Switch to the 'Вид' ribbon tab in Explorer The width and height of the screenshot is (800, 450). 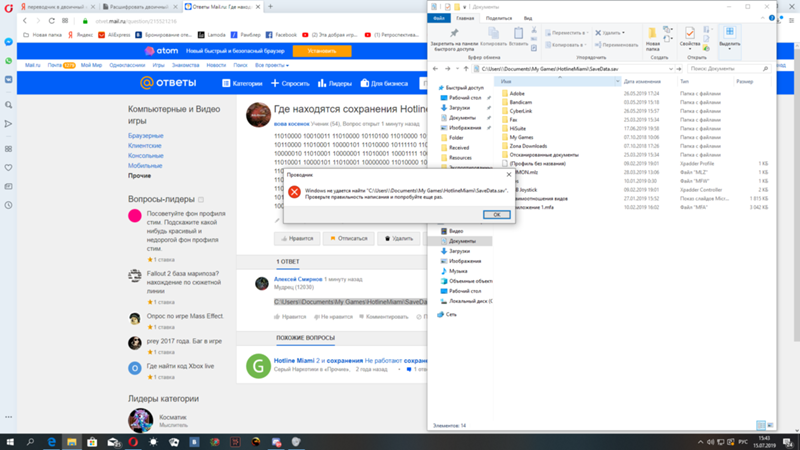coord(528,18)
